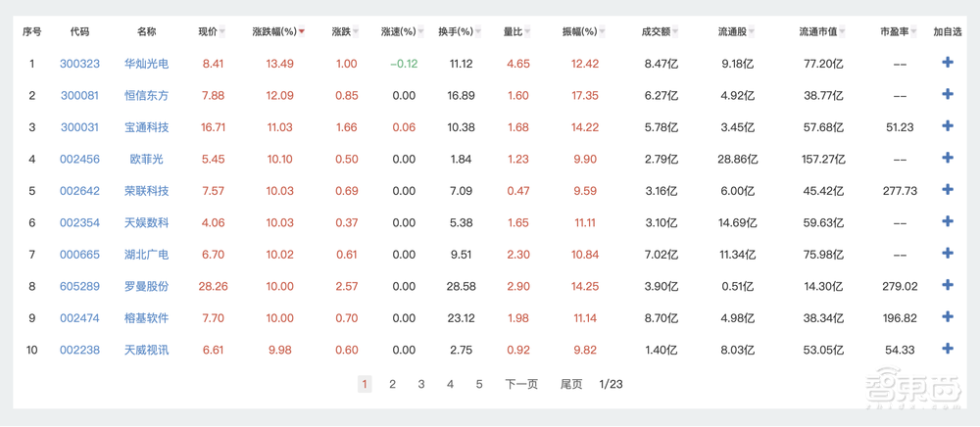This screenshot has width=980, height=427.
Task: Open stock code 300031
Action: point(79,126)
